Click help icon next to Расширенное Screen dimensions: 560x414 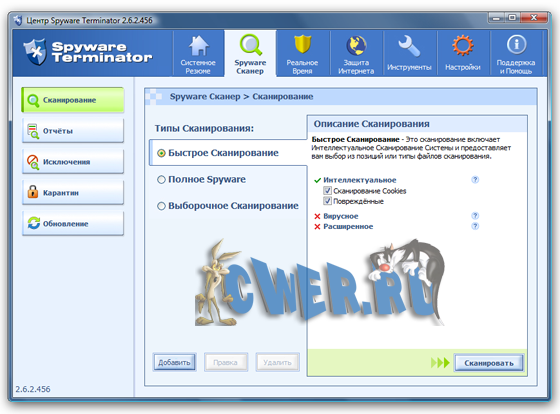(x=475, y=226)
